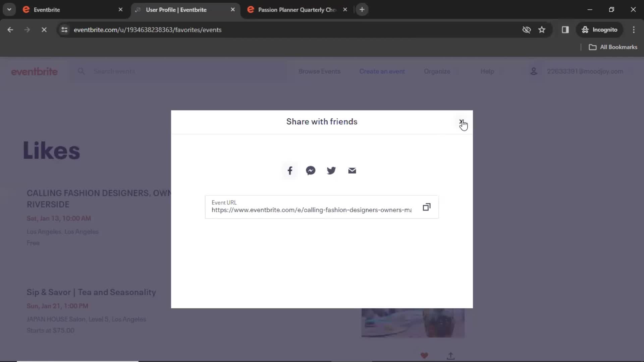This screenshot has width=644, height=362.
Task: Open site information icon in address bar
Action: pyautogui.click(x=64, y=30)
